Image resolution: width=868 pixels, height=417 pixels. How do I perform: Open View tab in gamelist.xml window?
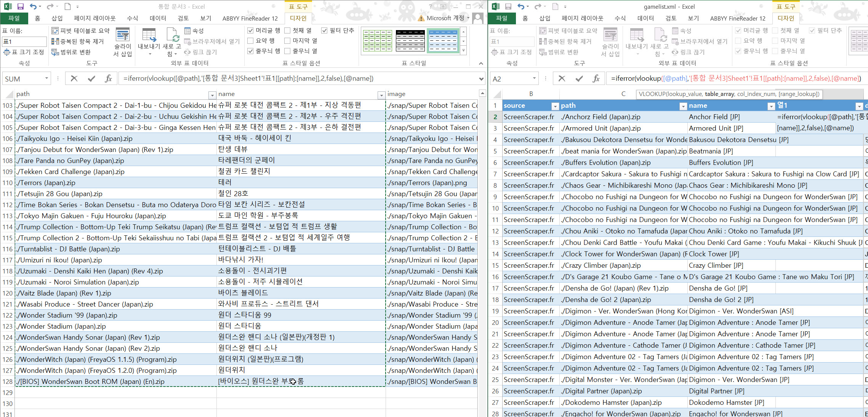coord(693,18)
